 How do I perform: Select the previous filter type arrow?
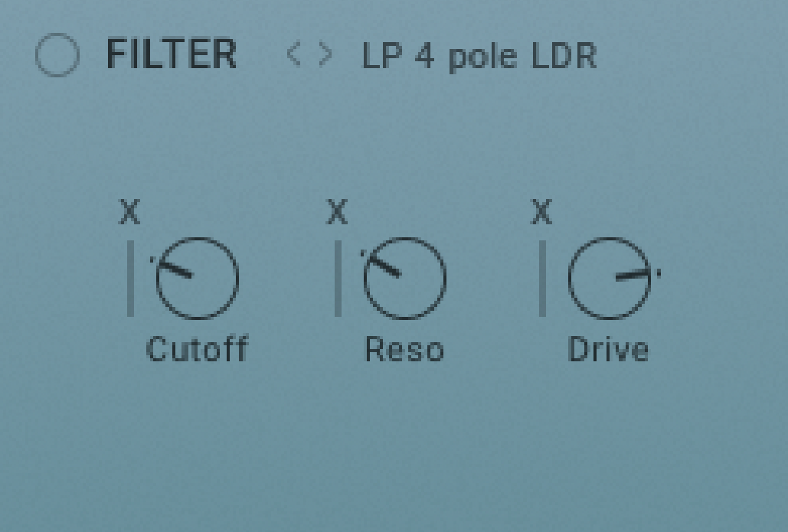(x=293, y=54)
